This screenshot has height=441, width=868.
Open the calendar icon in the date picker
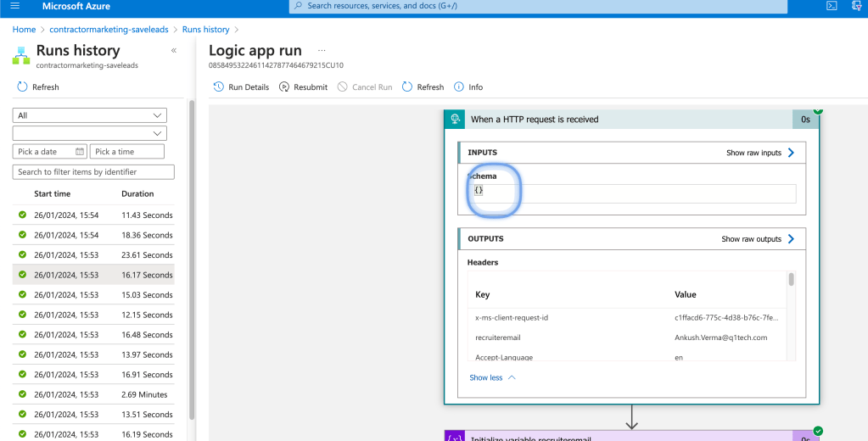(80, 152)
